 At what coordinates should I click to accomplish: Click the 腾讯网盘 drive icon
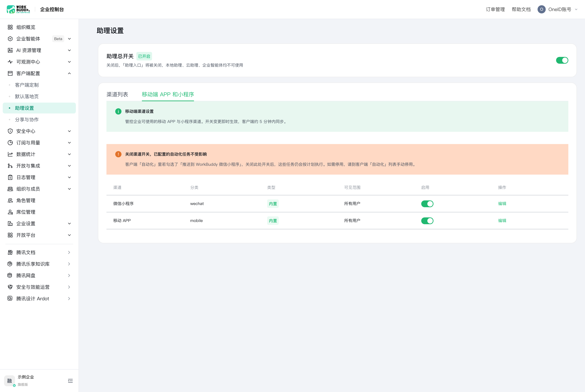pos(10,275)
